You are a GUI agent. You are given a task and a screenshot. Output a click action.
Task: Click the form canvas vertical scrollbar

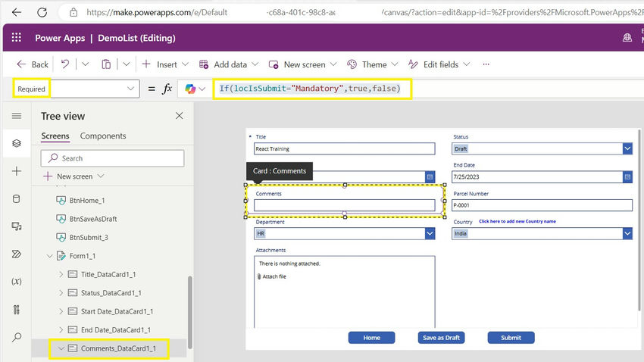639,221
